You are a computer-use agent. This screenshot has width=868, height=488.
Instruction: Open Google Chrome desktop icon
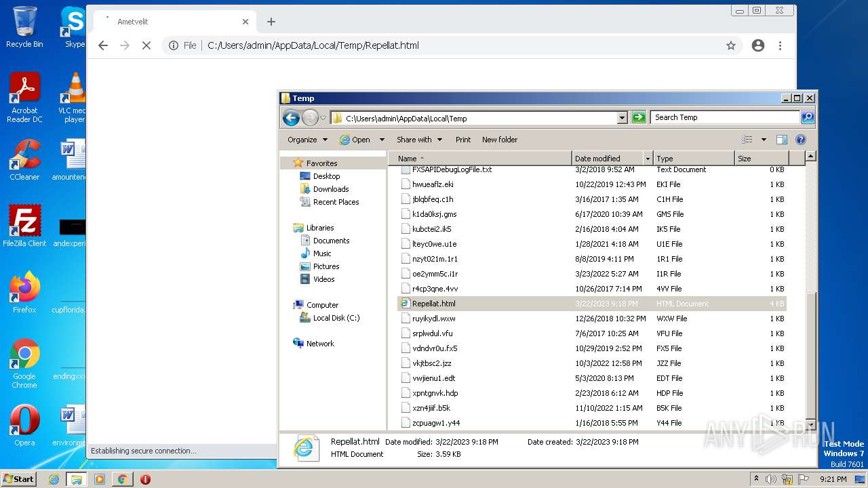pyautogui.click(x=24, y=363)
